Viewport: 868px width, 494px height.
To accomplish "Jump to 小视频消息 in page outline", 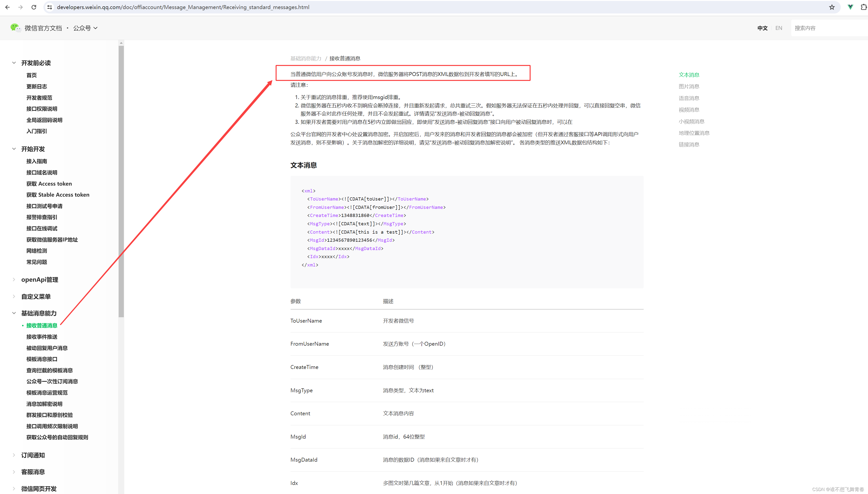I will point(691,121).
